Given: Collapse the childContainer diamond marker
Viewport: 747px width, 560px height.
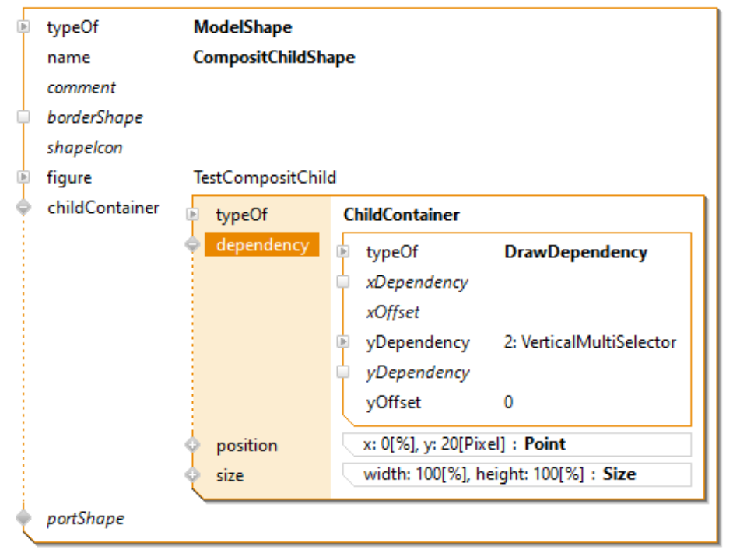Looking at the screenshot, I should pos(24,208).
